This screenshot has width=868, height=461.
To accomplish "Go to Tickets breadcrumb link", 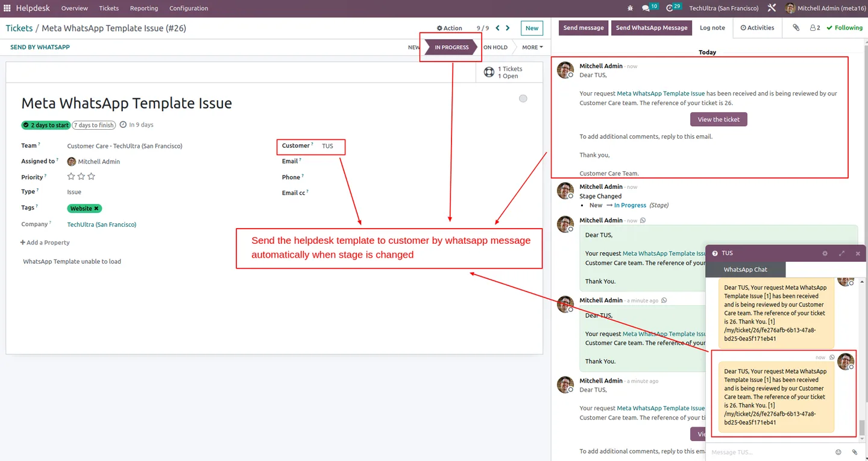I will (19, 28).
